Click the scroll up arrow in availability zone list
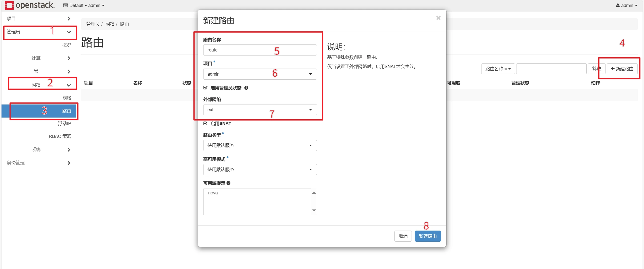Viewport: 644px width, 269px height. [x=313, y=193]
